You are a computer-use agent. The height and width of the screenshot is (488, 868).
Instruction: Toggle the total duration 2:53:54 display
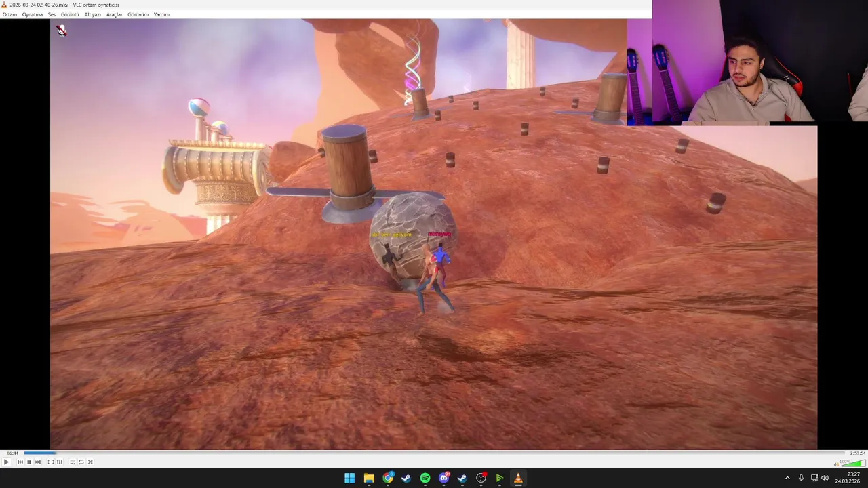click(x=857, y=453)
